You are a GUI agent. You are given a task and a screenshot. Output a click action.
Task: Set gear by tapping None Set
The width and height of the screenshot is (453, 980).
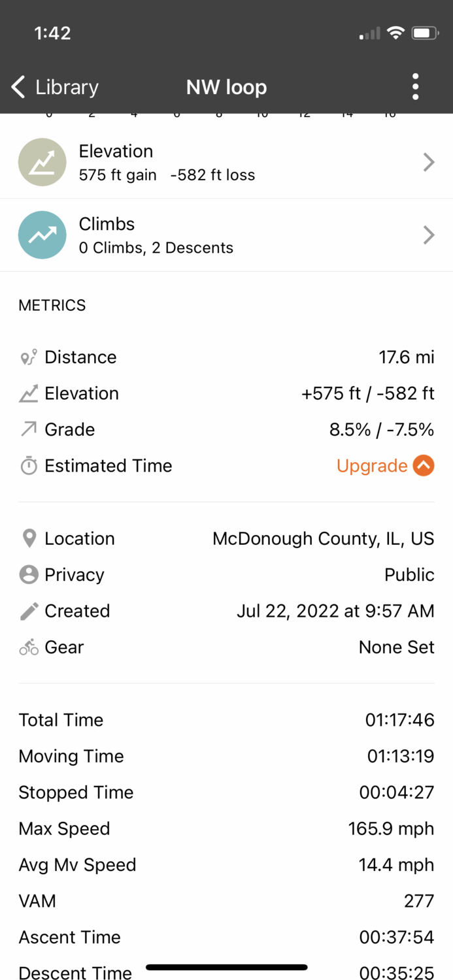[x=396, y=647]
